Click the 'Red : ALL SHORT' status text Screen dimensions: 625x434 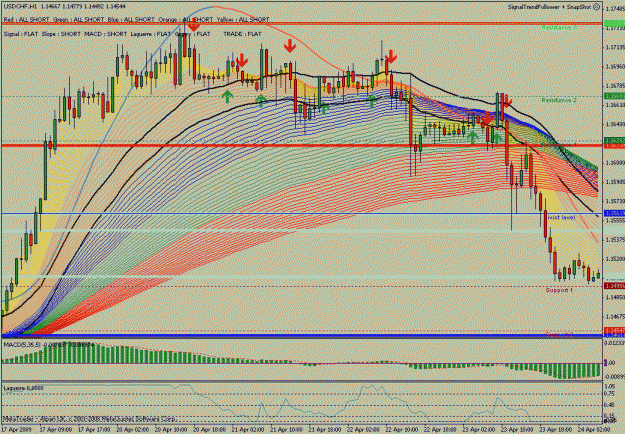tap(26, 20)
